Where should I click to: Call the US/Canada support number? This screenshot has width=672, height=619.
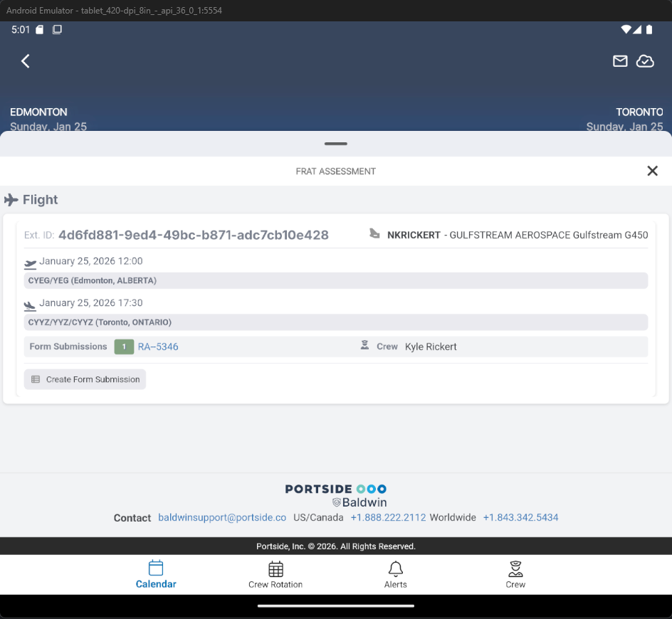click(x=388, y=517)
